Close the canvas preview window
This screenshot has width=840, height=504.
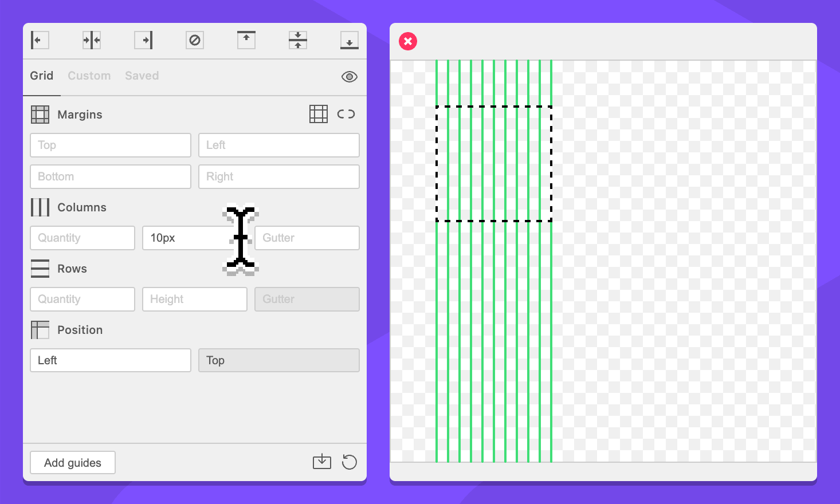pos(408,41)
